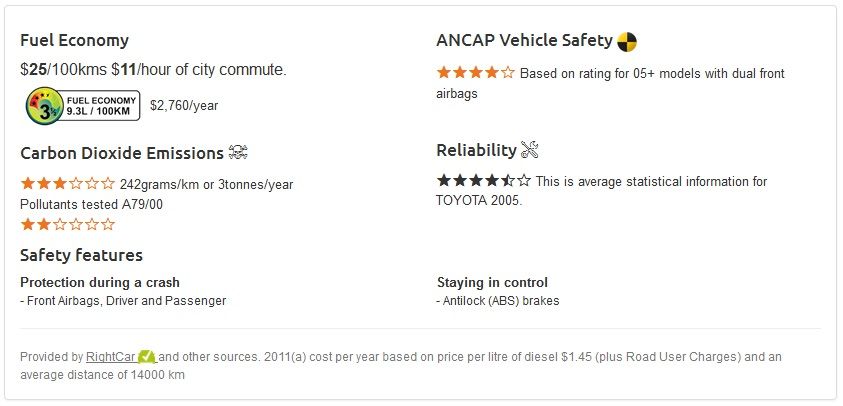Click the reliability wrench and screwdriver icon
This screenshot has height=406, width=843.
pos(530,150)
